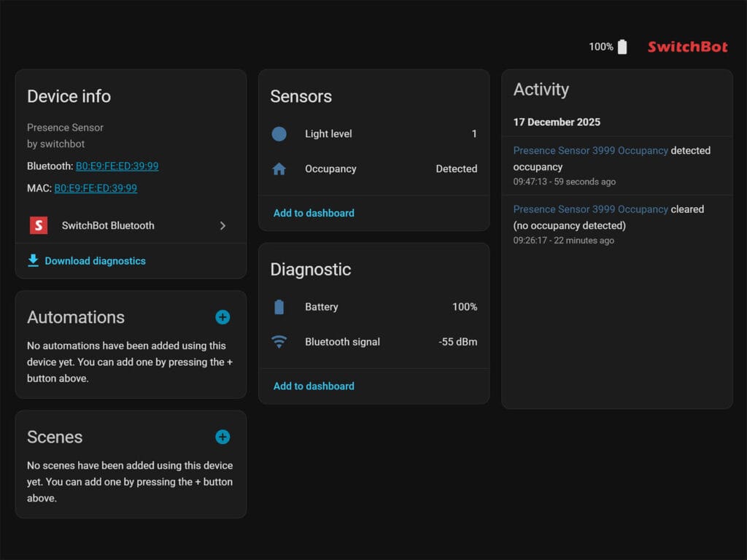Add Sensors card to dashboard

point(314,213)
